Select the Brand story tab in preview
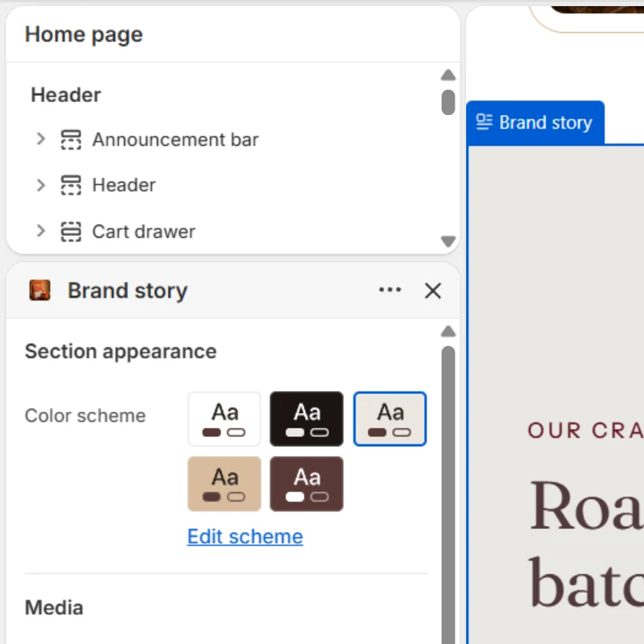The height and width of the screenshot is (644, 644). (535, 123)
